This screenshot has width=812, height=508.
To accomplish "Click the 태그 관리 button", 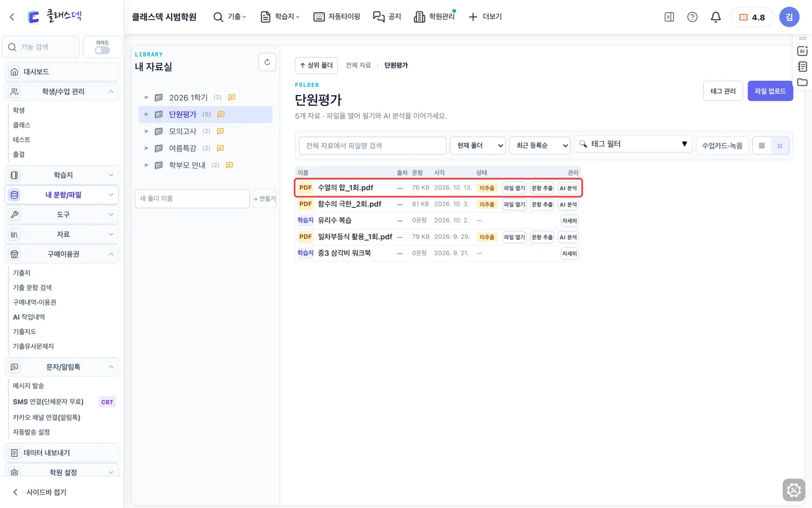I will (723, 91).
